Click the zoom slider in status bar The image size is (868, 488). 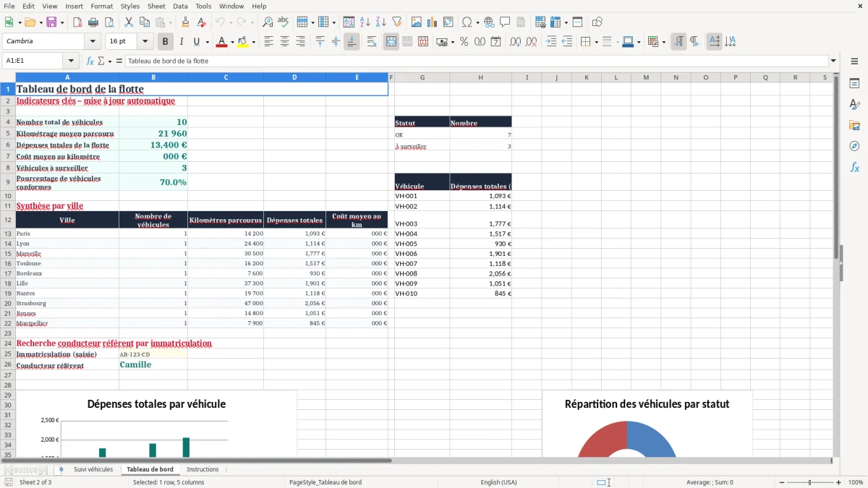(810, 482)
